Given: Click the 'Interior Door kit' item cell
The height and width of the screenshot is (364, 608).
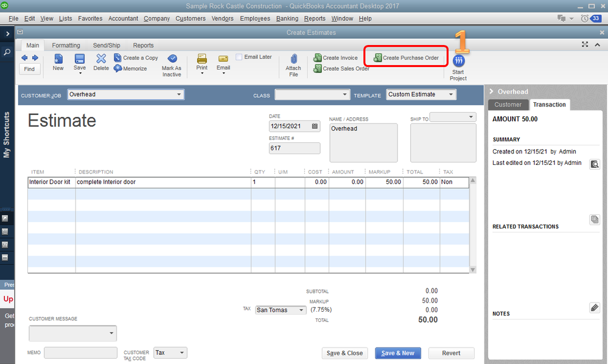Looking at the screenshot, I should tap(52, 182).
